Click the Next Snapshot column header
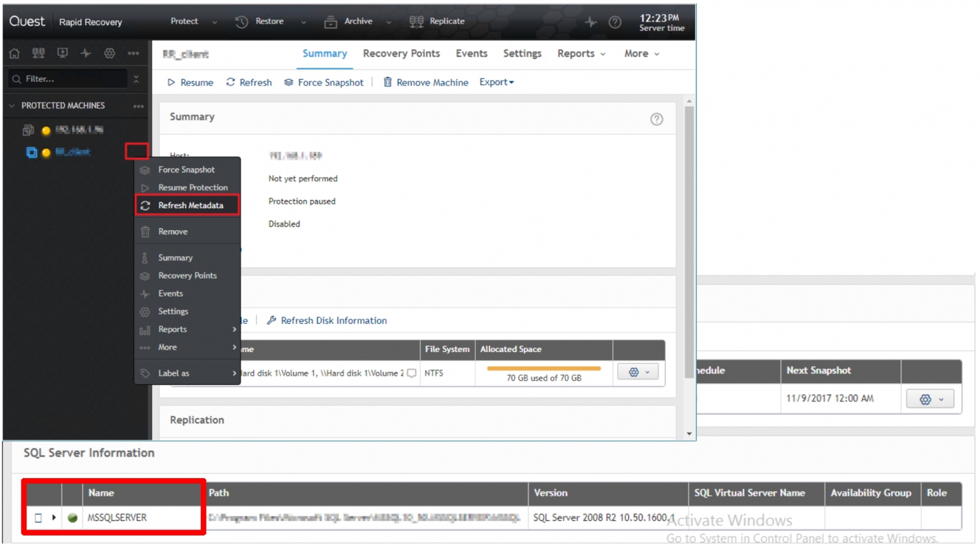 point(840,371)
